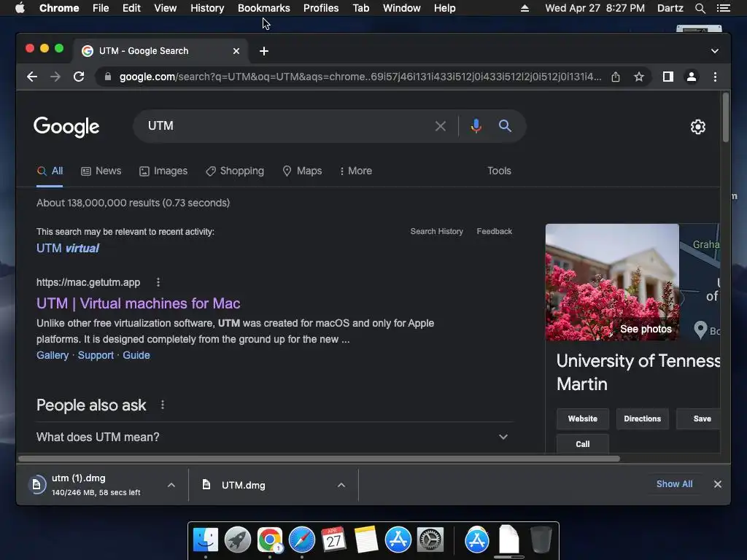This screenshot has height=560, width=747.
Task: Expand What does UTM mean question
Action: coord(275,437)
